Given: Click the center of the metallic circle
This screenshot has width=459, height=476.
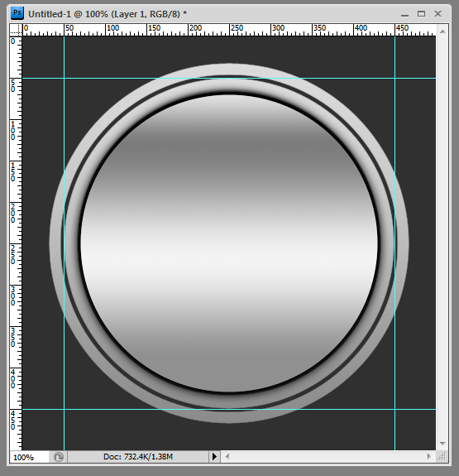Looking at the screenshot, I should click(229, 243).
